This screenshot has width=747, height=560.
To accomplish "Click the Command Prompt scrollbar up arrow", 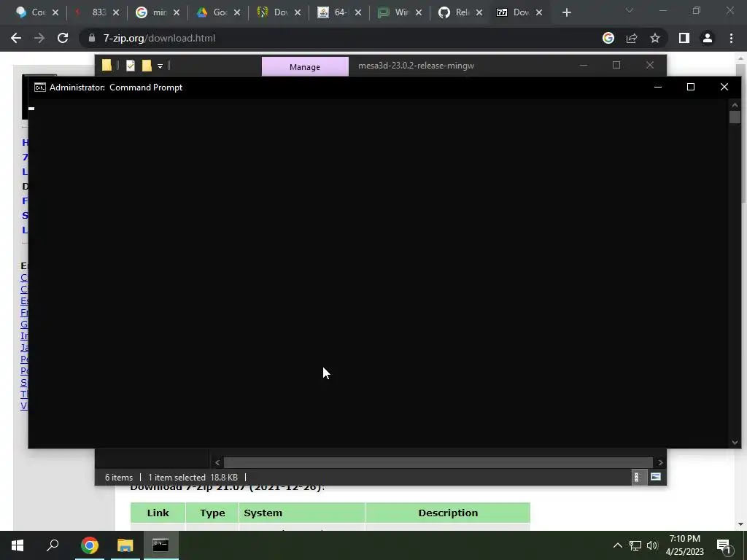I will tap(735, 105).
